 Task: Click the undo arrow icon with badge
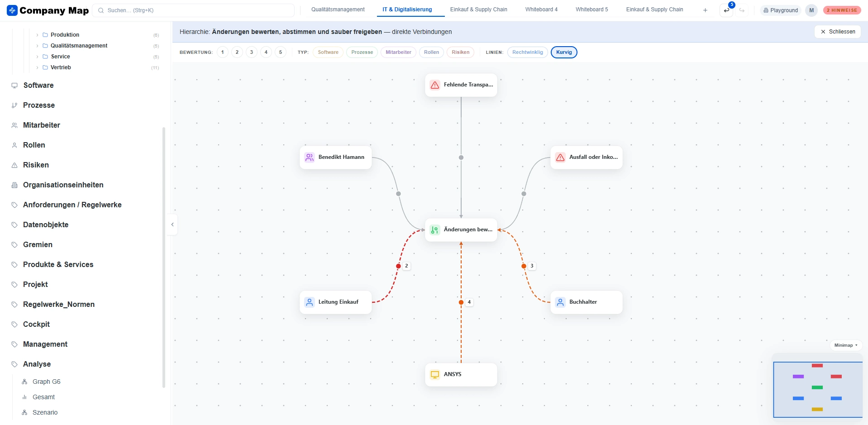[x=726, y=10]
